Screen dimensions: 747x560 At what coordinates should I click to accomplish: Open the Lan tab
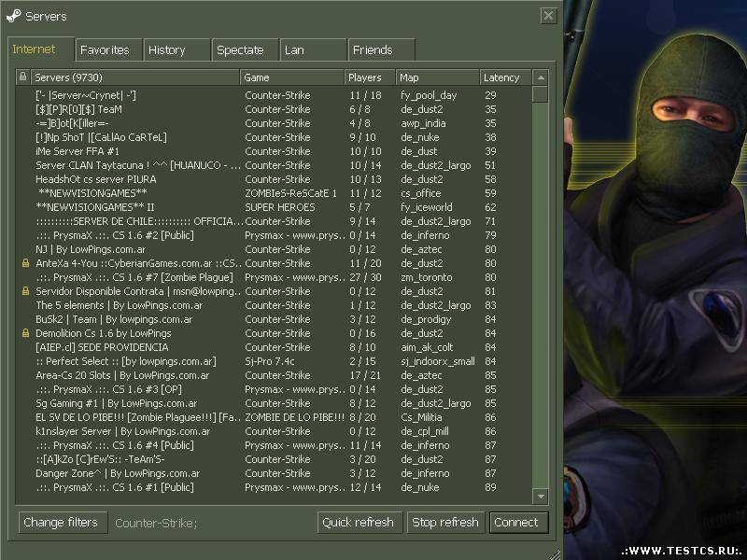[313, 50]
